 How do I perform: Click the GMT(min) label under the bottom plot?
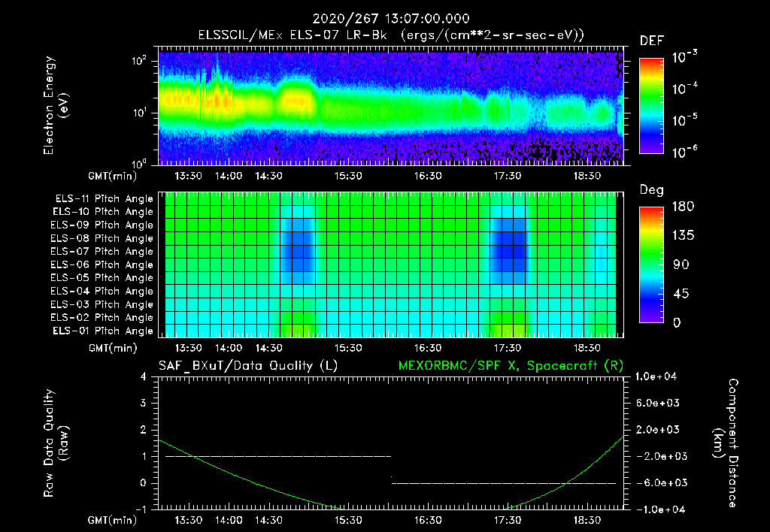click(x=113, y=521)
